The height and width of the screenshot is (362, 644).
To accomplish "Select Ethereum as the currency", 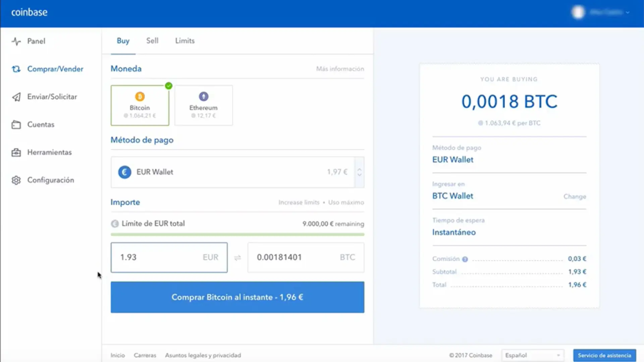I will tap(203, 105).
